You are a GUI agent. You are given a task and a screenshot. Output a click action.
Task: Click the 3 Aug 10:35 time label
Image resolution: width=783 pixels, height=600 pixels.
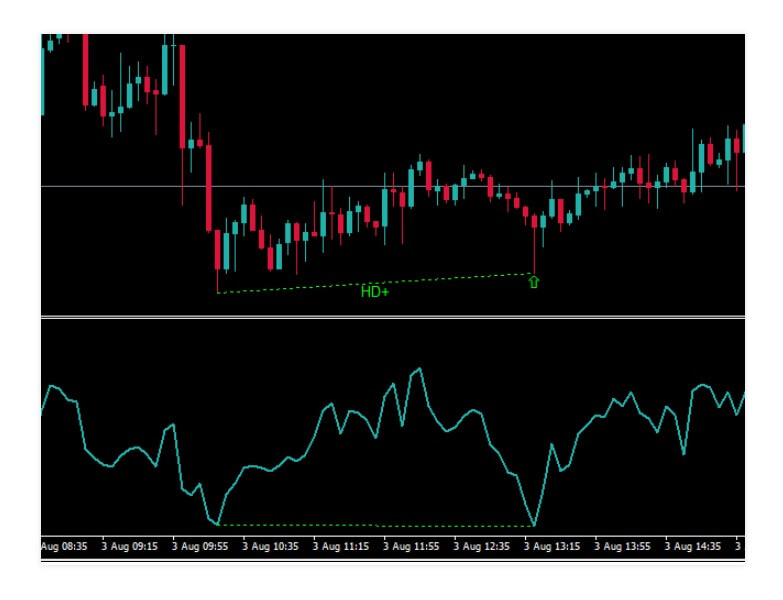pyautogui.click(x=270, y=546)
